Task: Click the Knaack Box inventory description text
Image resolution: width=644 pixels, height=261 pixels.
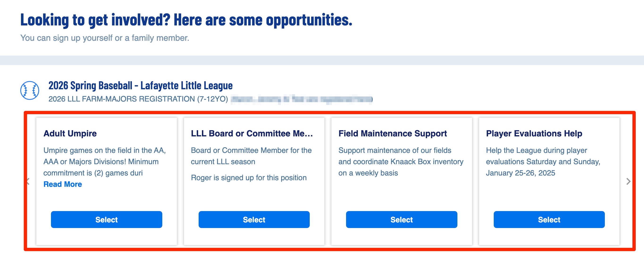Action: click(x=401, y=162)
